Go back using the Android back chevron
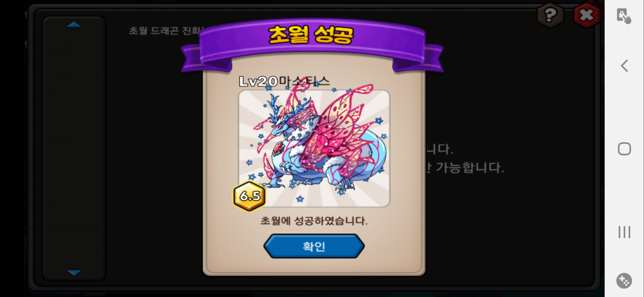This screenshot has width=644, height=297. pyautogui.click(x=624, y=66)
